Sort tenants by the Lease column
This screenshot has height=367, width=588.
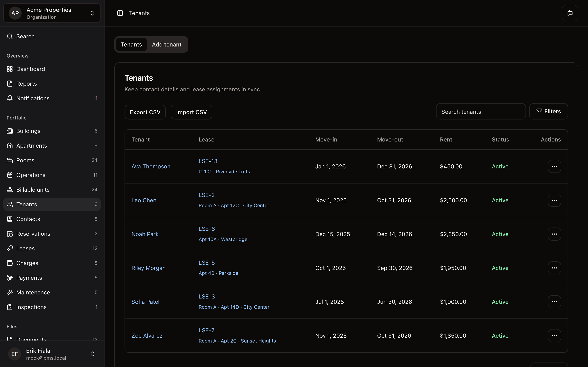[x=206, y=139]
